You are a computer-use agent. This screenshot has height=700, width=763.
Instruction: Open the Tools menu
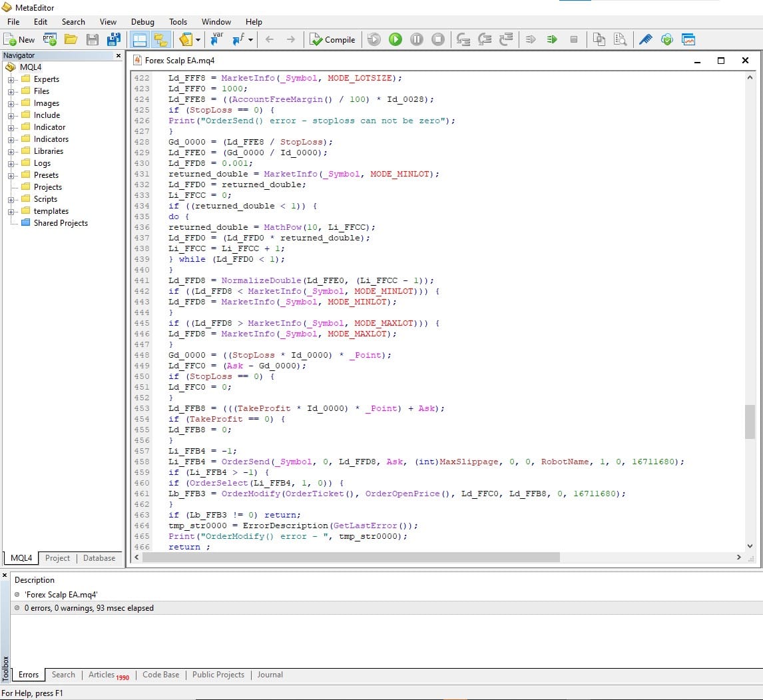click(x=178, y=22)
